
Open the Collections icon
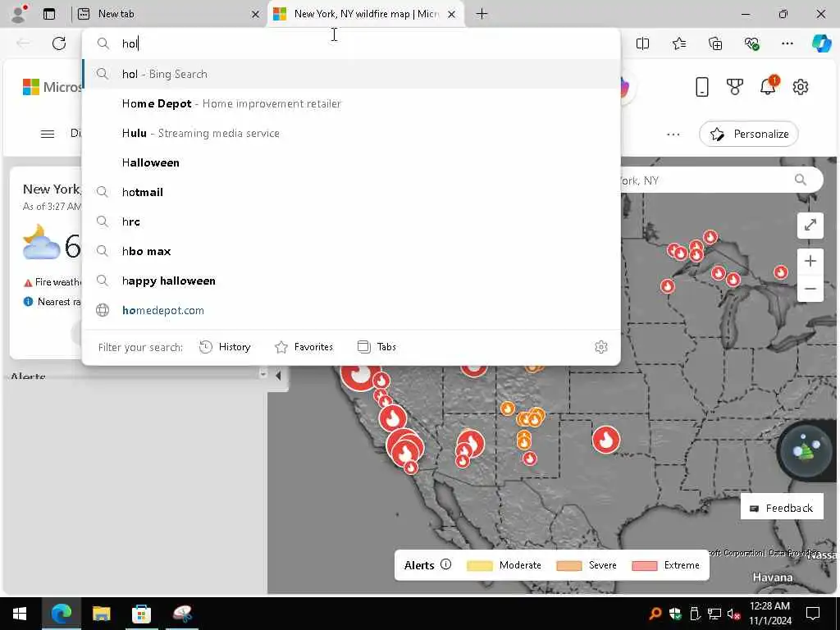(715, 43)
